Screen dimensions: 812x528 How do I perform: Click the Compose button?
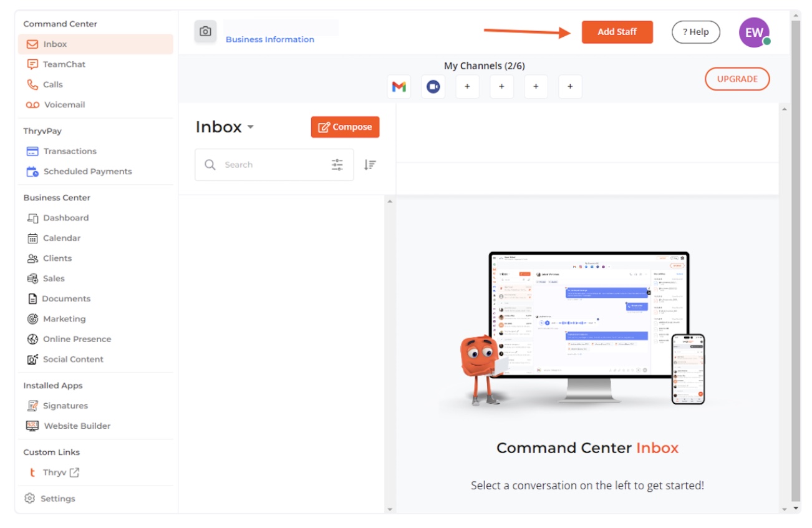345,127
